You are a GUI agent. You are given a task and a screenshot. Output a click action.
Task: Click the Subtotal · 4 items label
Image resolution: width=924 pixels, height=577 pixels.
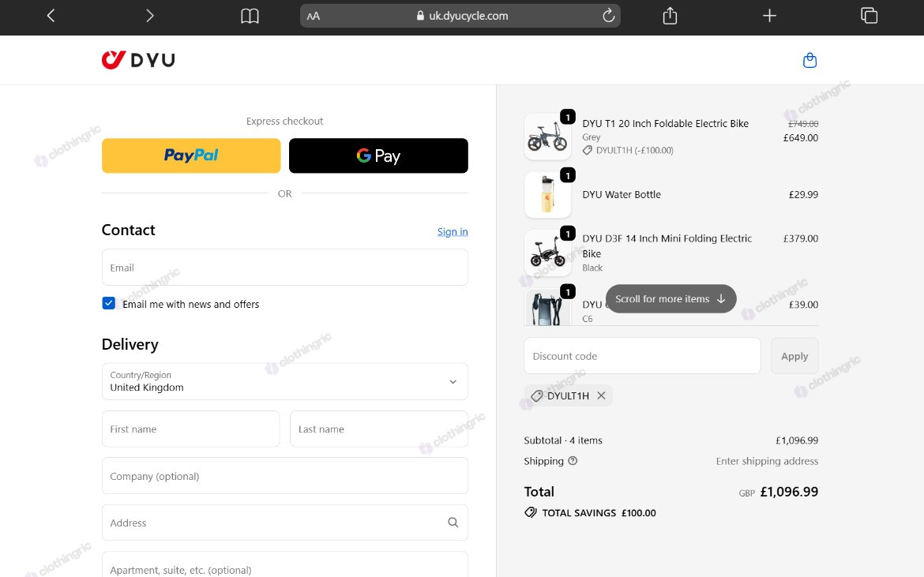(563, 440)
